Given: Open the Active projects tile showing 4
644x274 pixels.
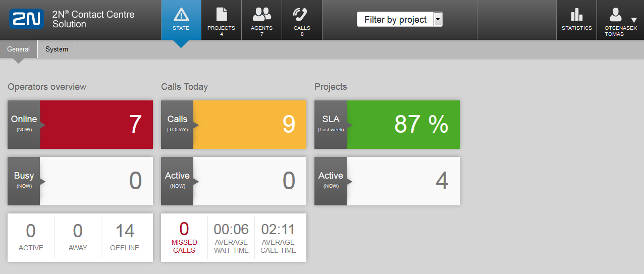Looking at the screenshot, I should pos(387,181).
